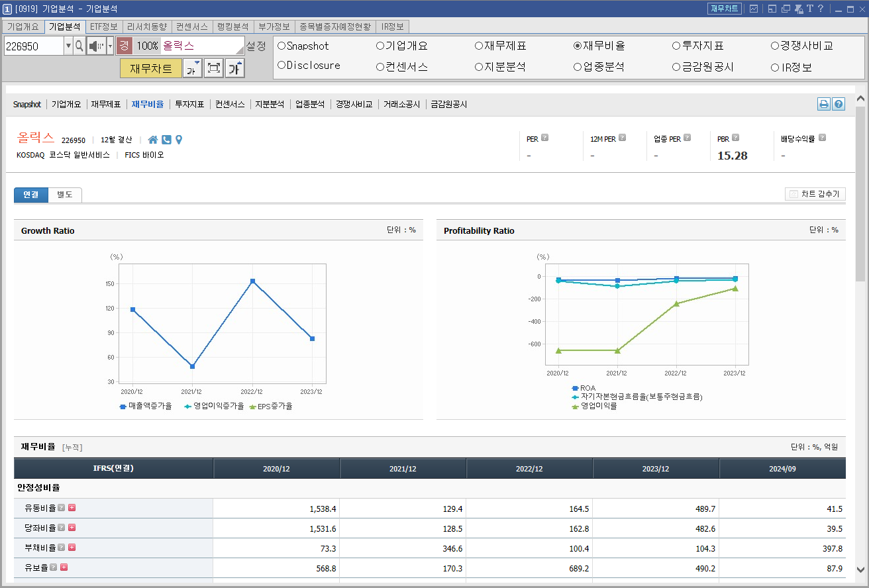This screenshot has width=869, height=588.
Task: Click the yellow 재무차트 button
Action: (x=151, y=68)
